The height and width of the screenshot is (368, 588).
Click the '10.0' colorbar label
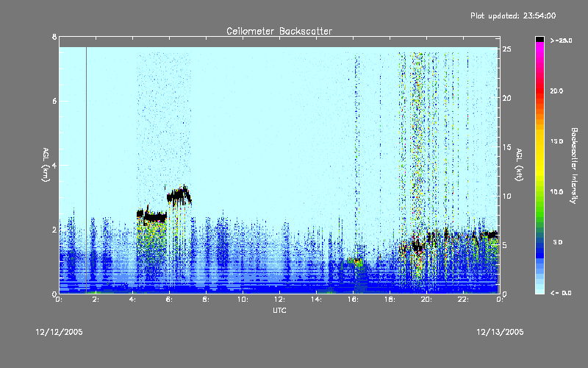(556, 192)
